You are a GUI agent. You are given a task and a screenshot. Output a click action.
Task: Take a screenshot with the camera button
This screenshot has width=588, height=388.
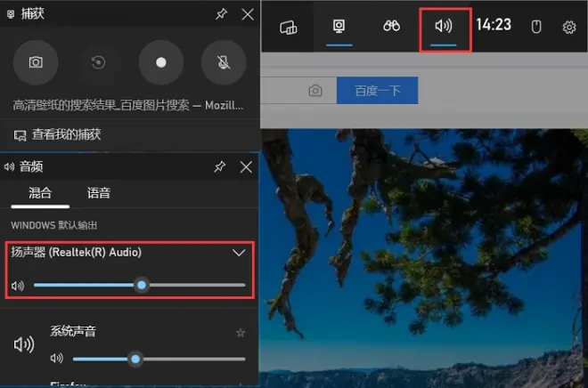pyautogui.click(x=36, y=62)
